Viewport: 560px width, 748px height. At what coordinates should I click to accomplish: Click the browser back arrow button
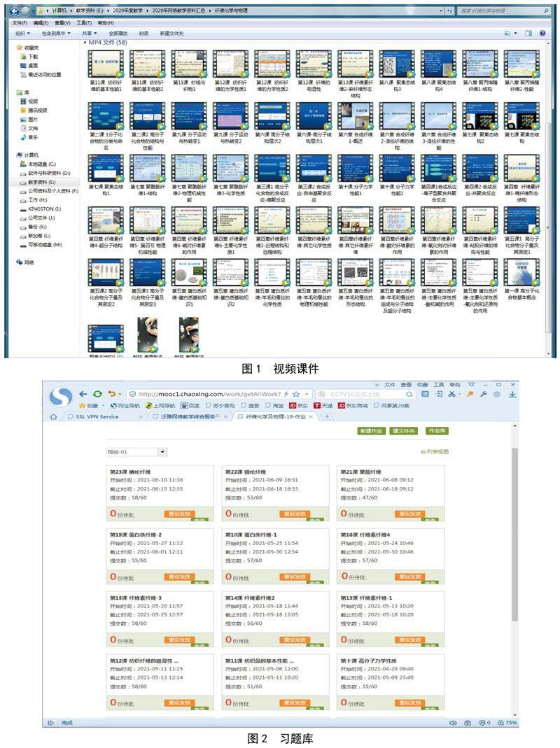[x=83, y=394]
